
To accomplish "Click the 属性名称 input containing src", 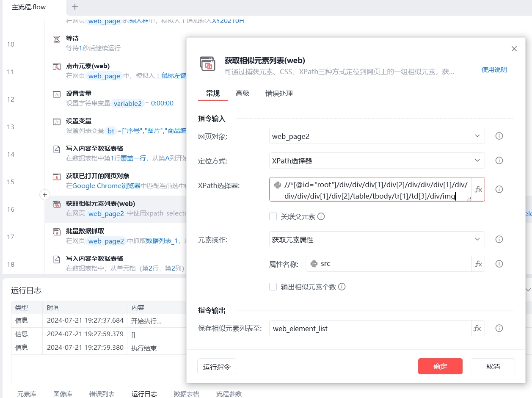I will (x=389, y=264).
